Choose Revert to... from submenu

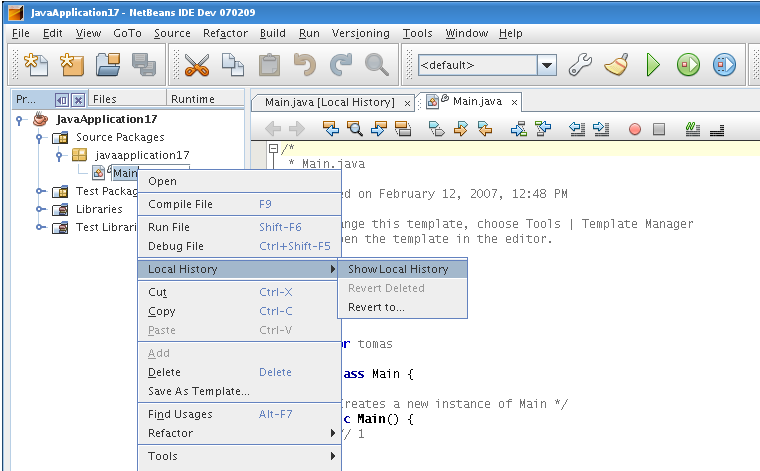click(402, 307)
